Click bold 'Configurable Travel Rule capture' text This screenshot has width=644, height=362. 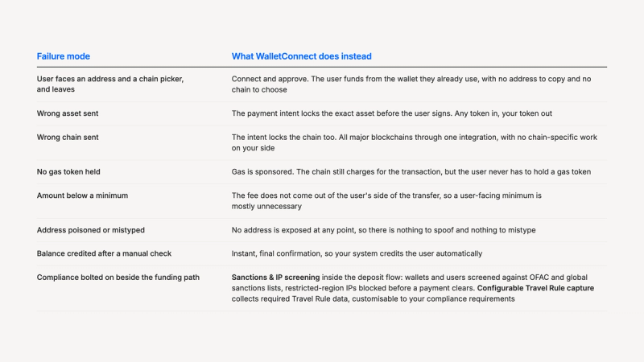pos(535,288)
